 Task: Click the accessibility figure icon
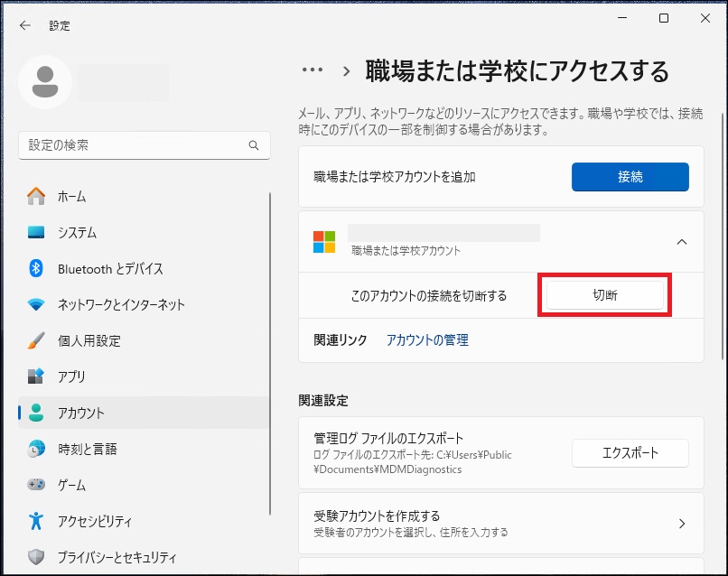[x=36, y=521]
